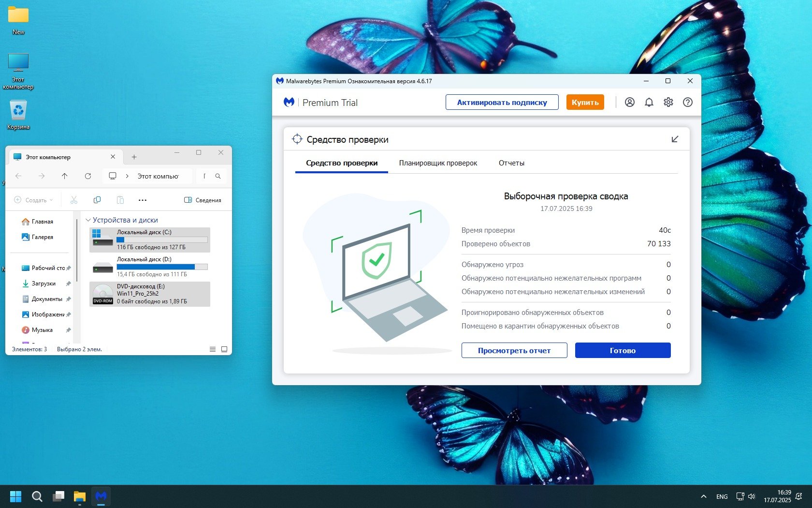Open Главная in Explorer sidebar
The width and height of the screenshot is (812, 508).
coord(38,222)
